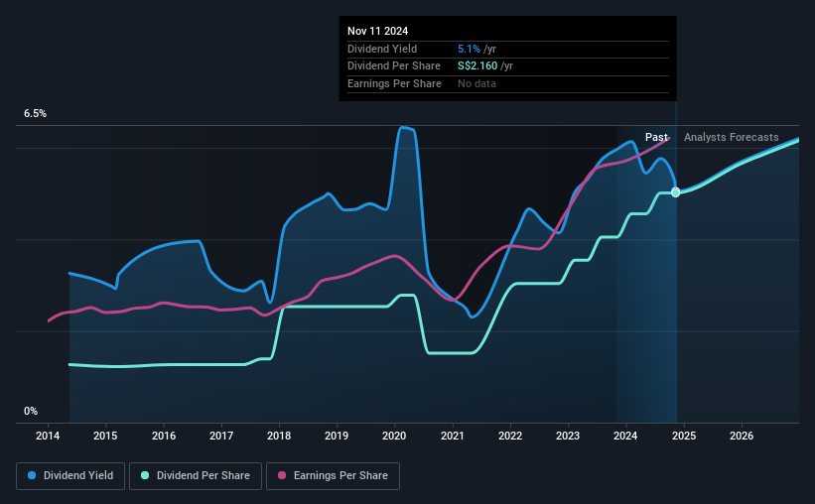The width and height of the screenshot is (815, 504).
Task: Click the 6.5% y-axis label
Action: click(x=36, y=114)
